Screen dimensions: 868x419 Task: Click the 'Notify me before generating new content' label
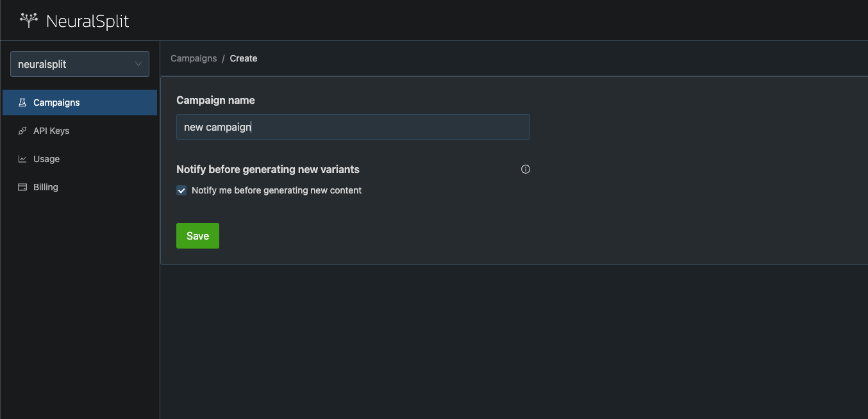click(276, 190)
